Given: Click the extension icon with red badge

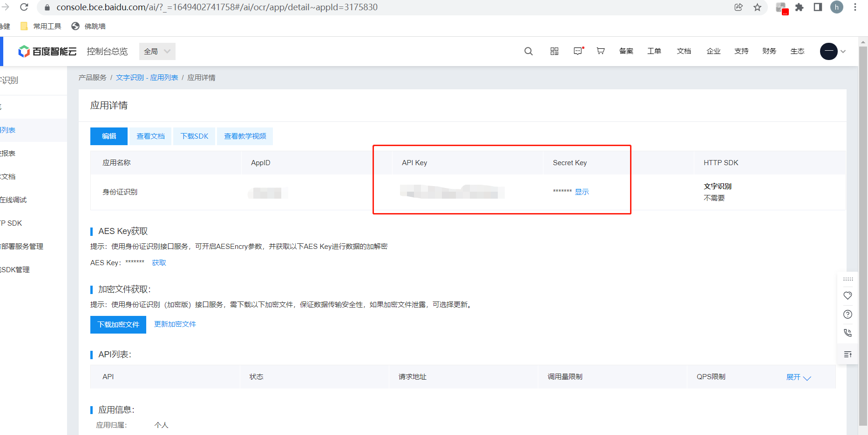Looking at the screenshot, I should (x=781, y=8).
